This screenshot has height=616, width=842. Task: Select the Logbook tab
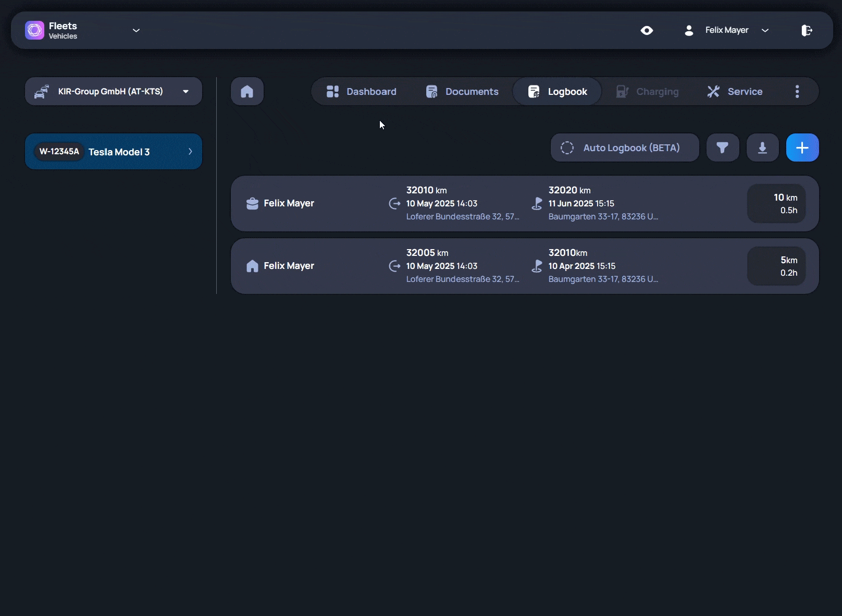[557, 91]
